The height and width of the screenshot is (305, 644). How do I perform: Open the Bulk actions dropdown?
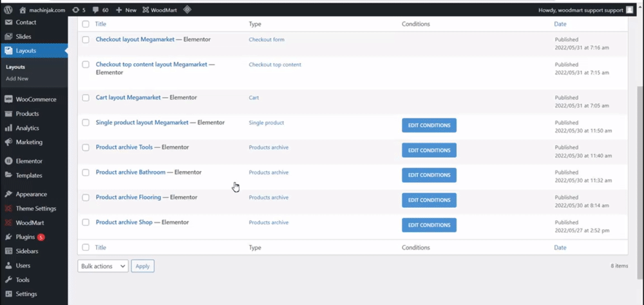coord(103,266)
